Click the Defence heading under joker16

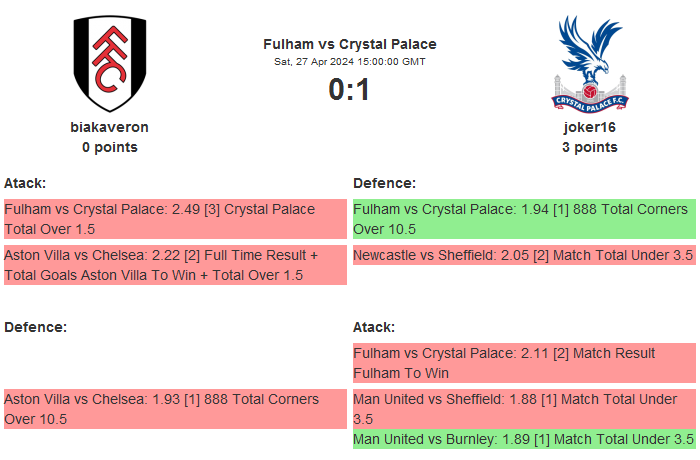coord(385,183)
